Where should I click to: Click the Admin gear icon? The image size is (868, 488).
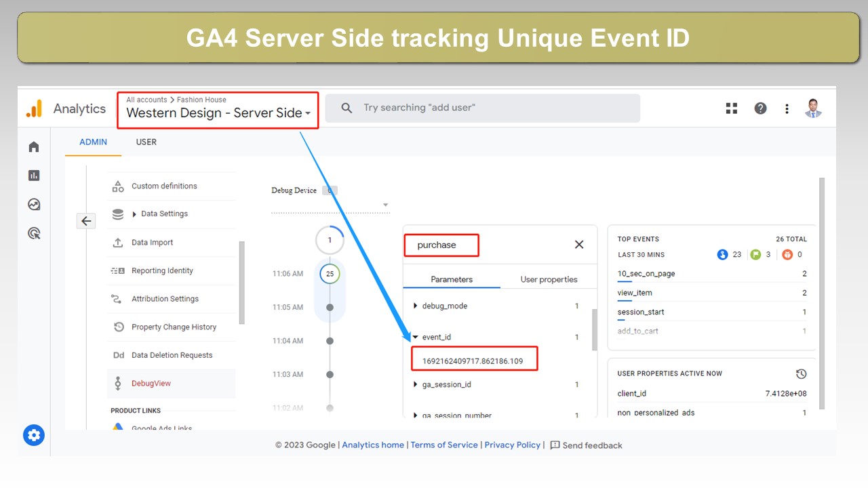point(34,435)
